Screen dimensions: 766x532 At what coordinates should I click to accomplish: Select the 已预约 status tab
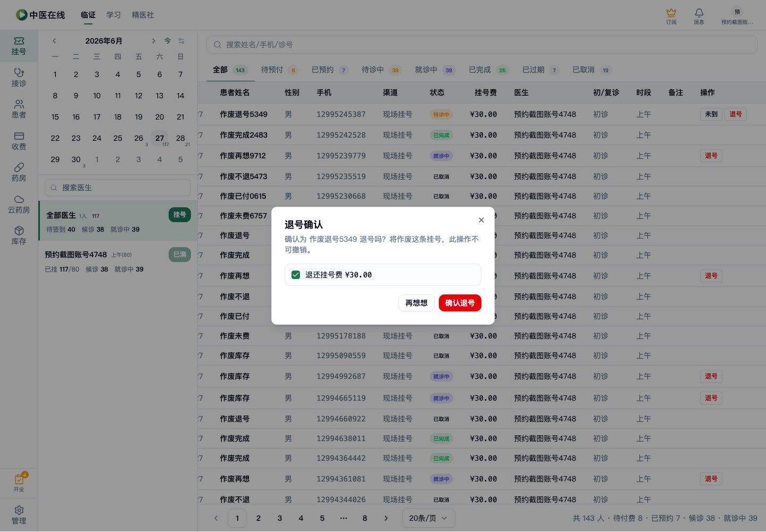(x=330, y=70)
